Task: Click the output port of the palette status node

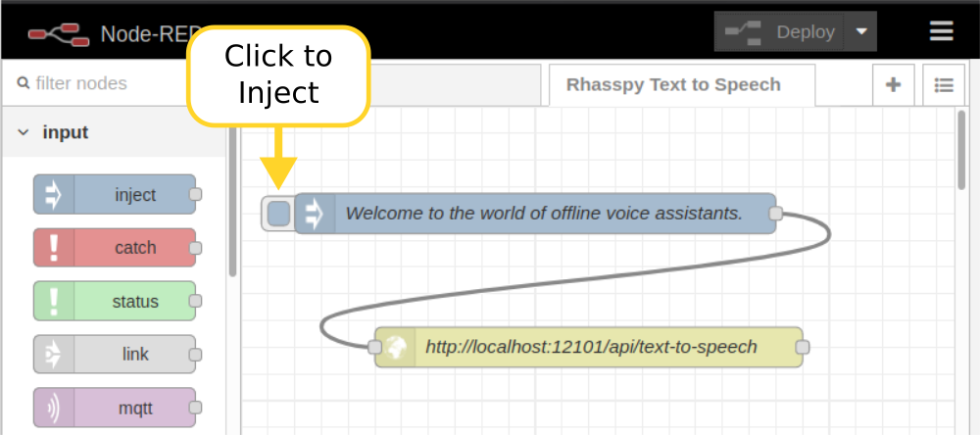Action: click(195, 301)
